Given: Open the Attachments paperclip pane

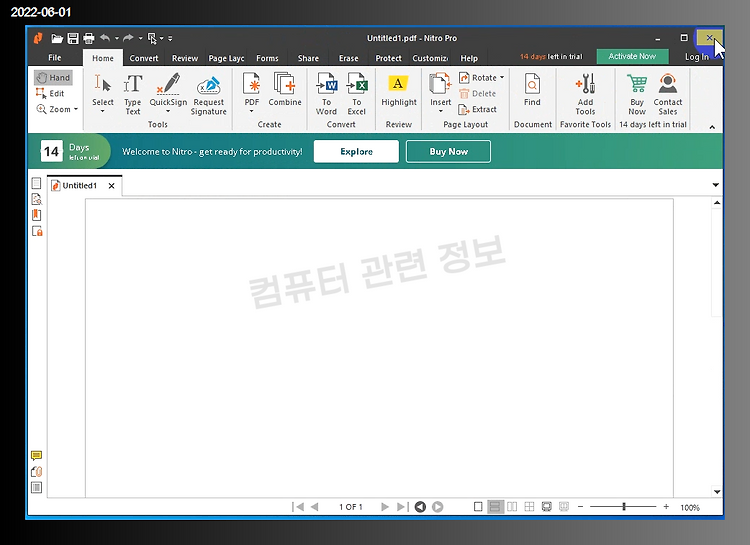Looking at the screenshot, I should [x=36, y=472].
